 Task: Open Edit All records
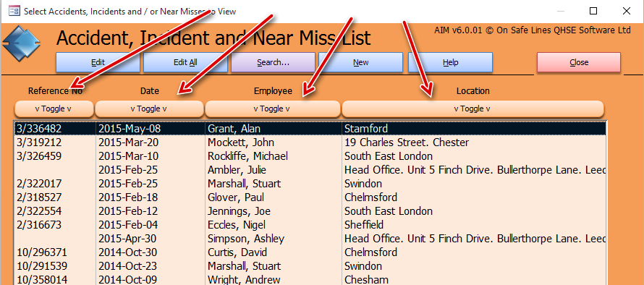(185, 62)
